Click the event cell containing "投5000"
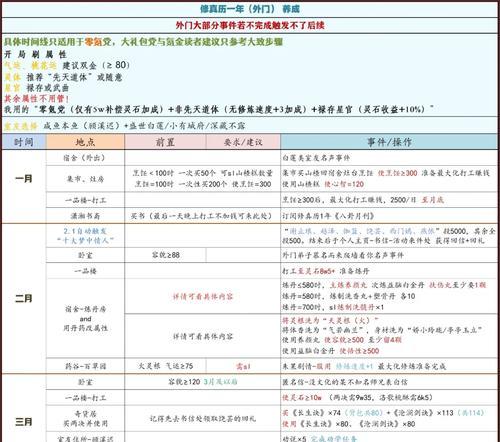The height and width of the screenshot is (442, 500). [389, 236]
